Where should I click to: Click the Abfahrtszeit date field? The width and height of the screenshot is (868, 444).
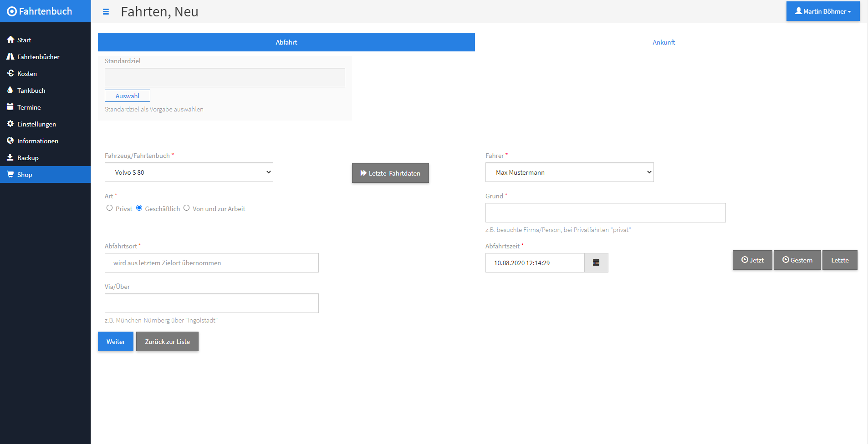tap(535, 263)
